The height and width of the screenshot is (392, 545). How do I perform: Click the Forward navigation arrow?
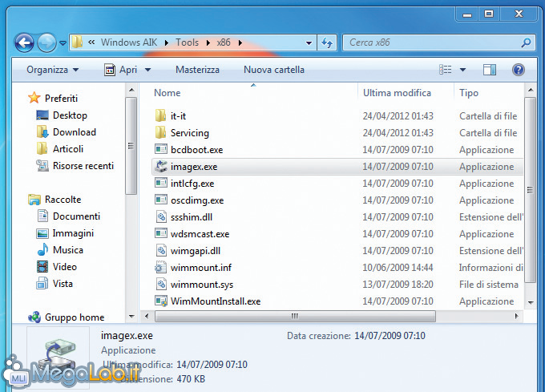coord(46,43)
